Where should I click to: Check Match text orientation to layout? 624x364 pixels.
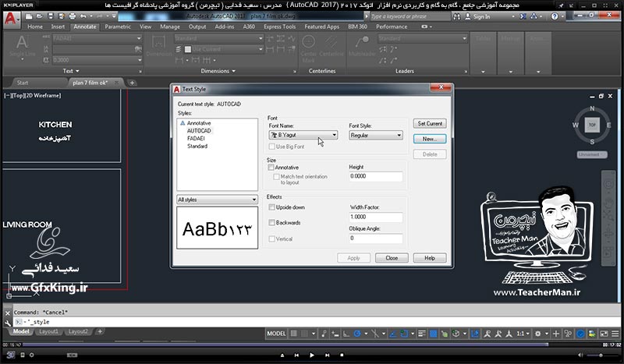[276, 177]
